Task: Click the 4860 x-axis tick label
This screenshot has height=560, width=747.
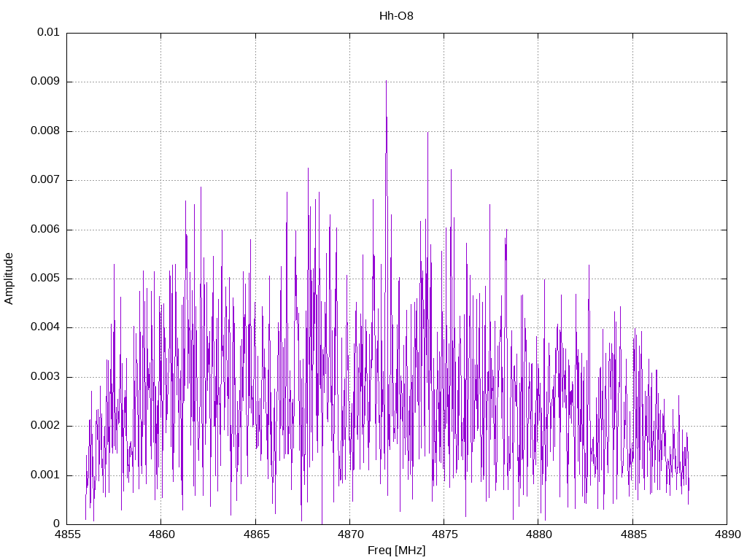Action: (161, 534)
